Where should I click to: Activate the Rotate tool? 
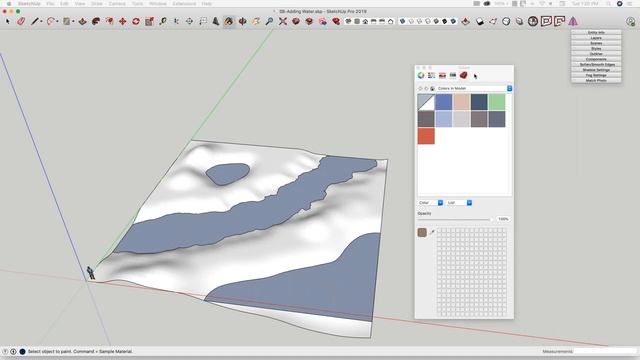[136, 21]
